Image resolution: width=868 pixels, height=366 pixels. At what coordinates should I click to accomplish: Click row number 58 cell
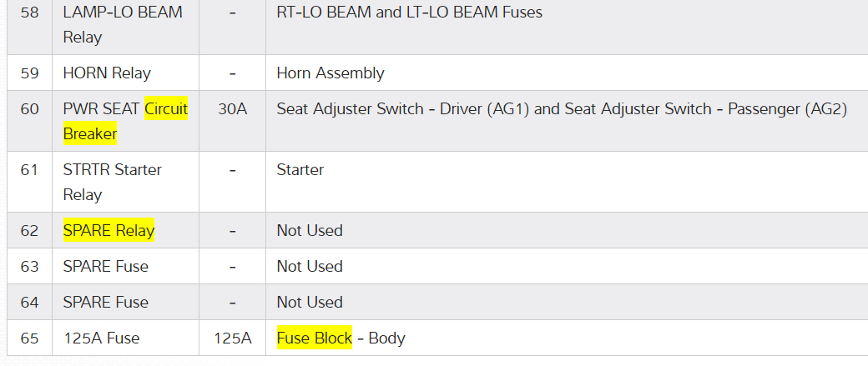click(x=29, y=13)
